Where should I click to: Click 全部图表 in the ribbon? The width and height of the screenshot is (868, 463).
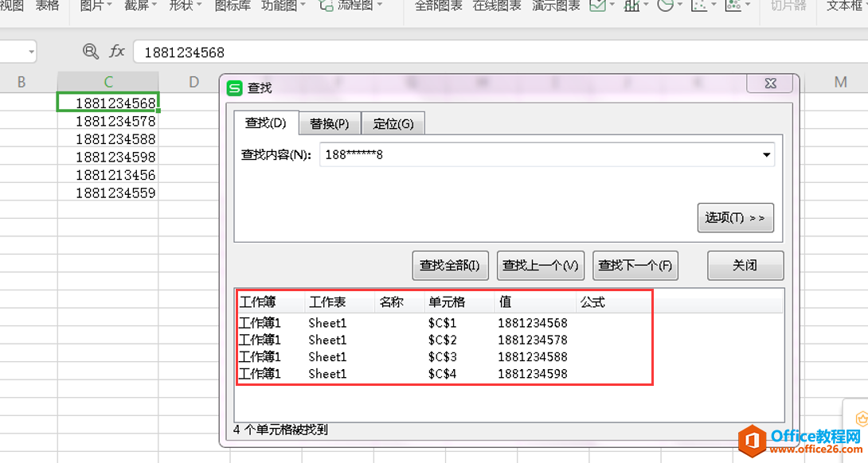(439, 6)
